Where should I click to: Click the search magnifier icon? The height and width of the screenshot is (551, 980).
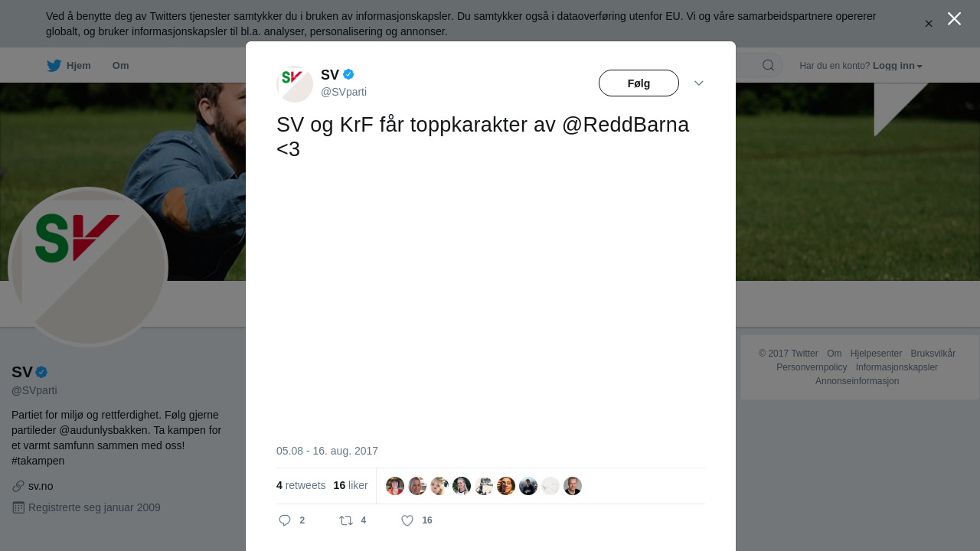768,65
